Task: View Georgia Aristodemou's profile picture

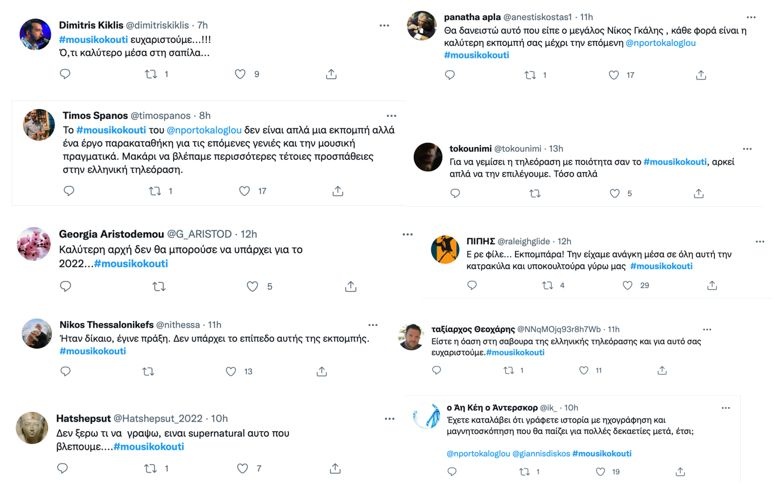Action: (36, 245)
